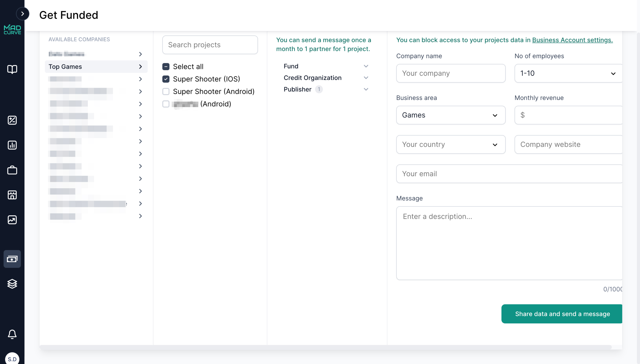This screenshot has width=640, height=364.
Task: Toggle the Select all checkbox
Action: pos(166,66)
